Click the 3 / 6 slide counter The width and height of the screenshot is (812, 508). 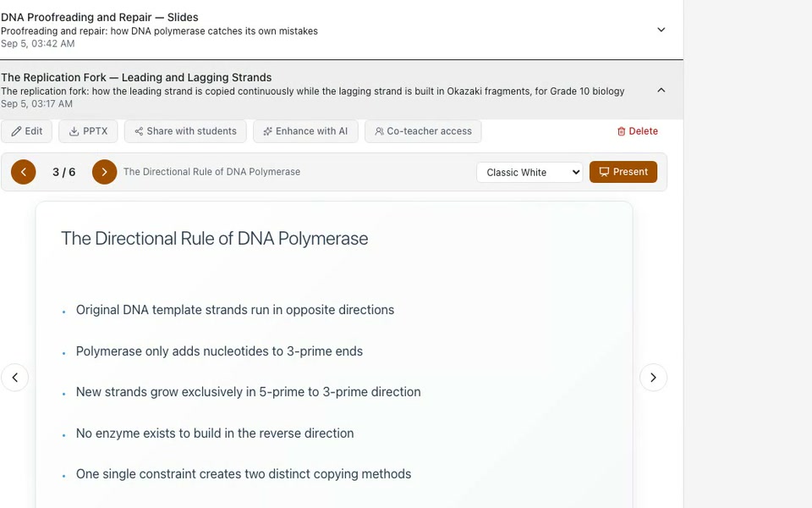pos(63,172)
